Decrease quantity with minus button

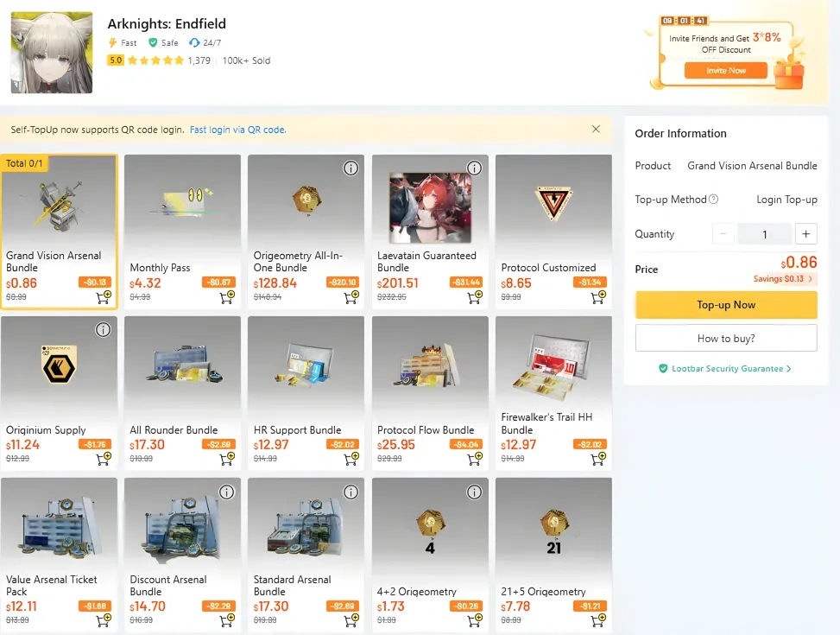pyautogui.click(x=723, y=234)
